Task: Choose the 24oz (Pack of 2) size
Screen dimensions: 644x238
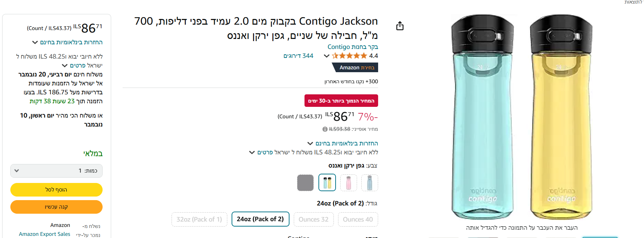Action: point(260,219)
